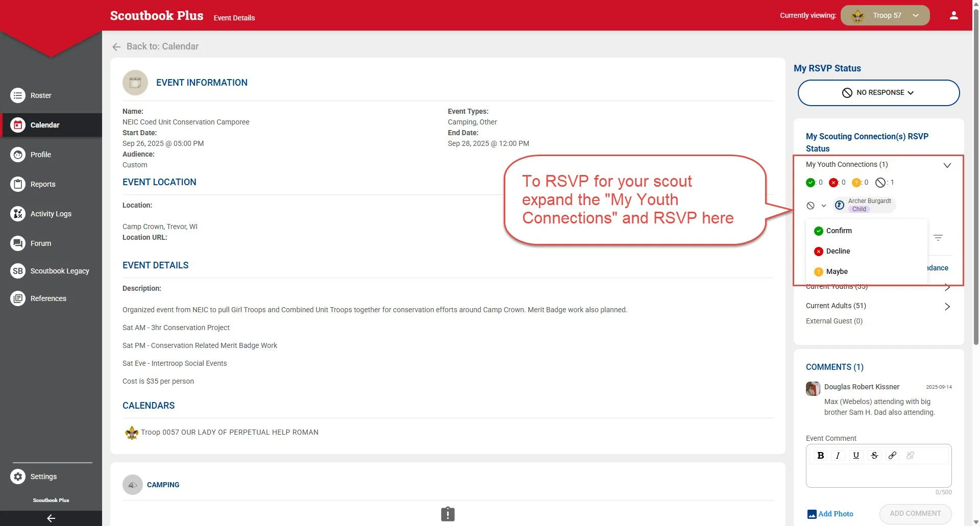Open the Settings menu item
Image resolution: width=980 pixels, height=526 pixels.
click(x=43, y=477)
